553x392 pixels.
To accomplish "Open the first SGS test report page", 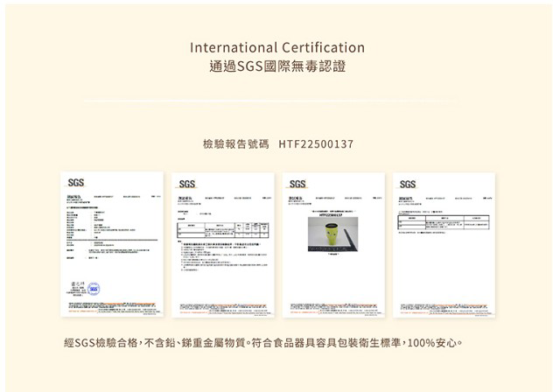I will [x=113, y=243].
